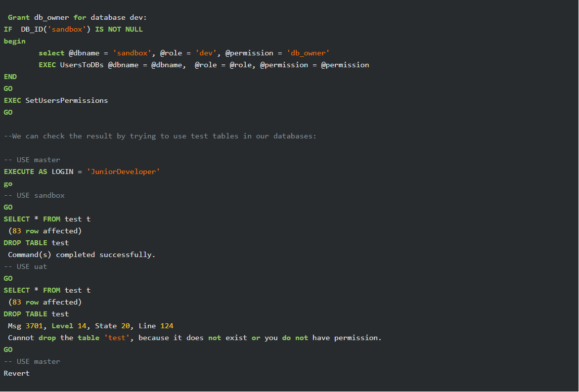Select the 'IF DB_ID('sandbox') IS NOT NULL' line
Viewport: 579px width, 392px height.
73,29
